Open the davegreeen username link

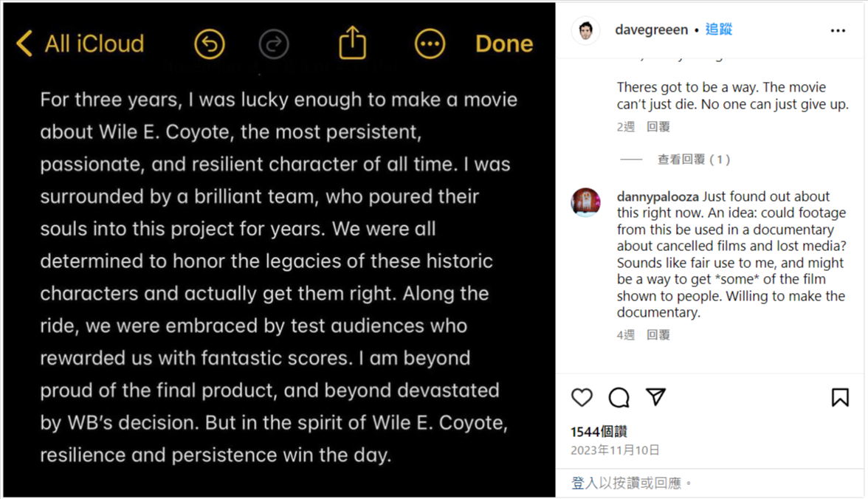coord(651,30)
